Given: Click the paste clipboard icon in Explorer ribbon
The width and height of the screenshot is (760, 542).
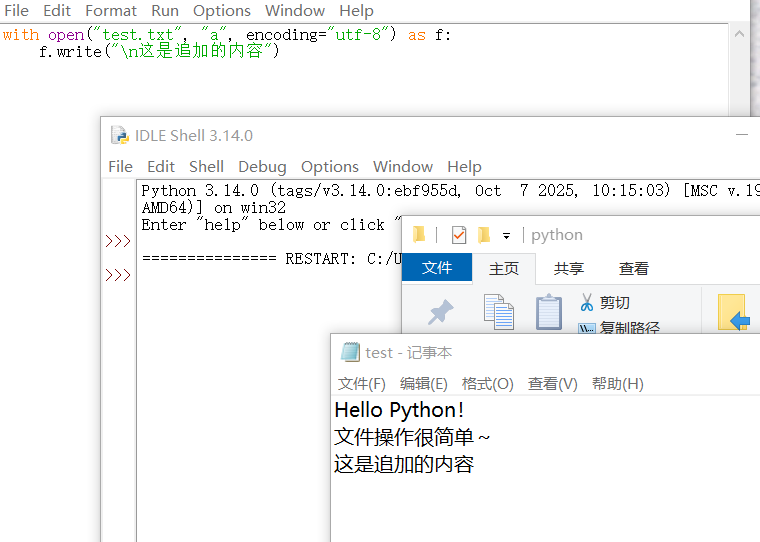Looking at the screenshot, I should coord(549,312).
